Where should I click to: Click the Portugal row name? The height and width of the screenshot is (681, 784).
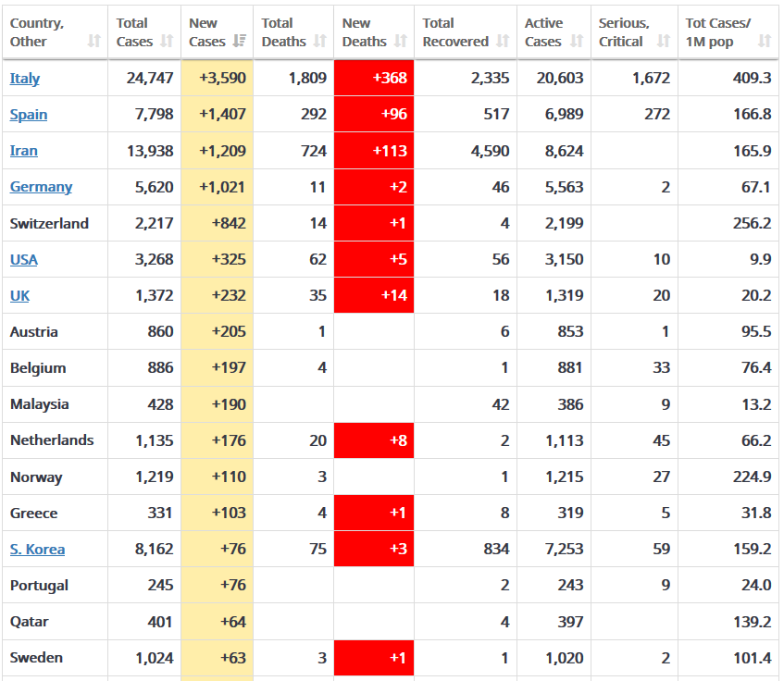tap(39, 586)
